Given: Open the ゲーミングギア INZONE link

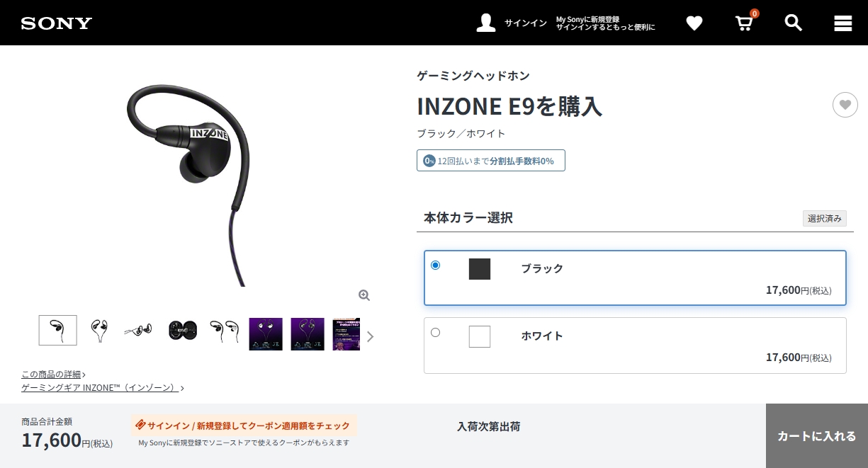Looking at the screenshot, I should pyautogui.click(x=103, y=387).
